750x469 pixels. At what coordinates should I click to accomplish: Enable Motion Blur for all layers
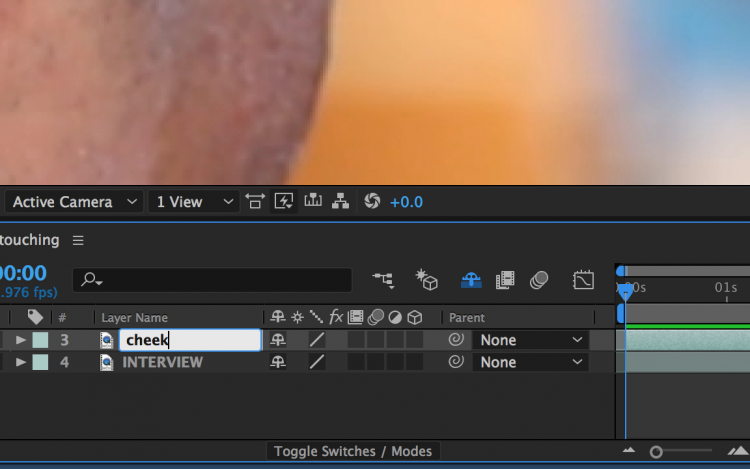pos(539,280)
